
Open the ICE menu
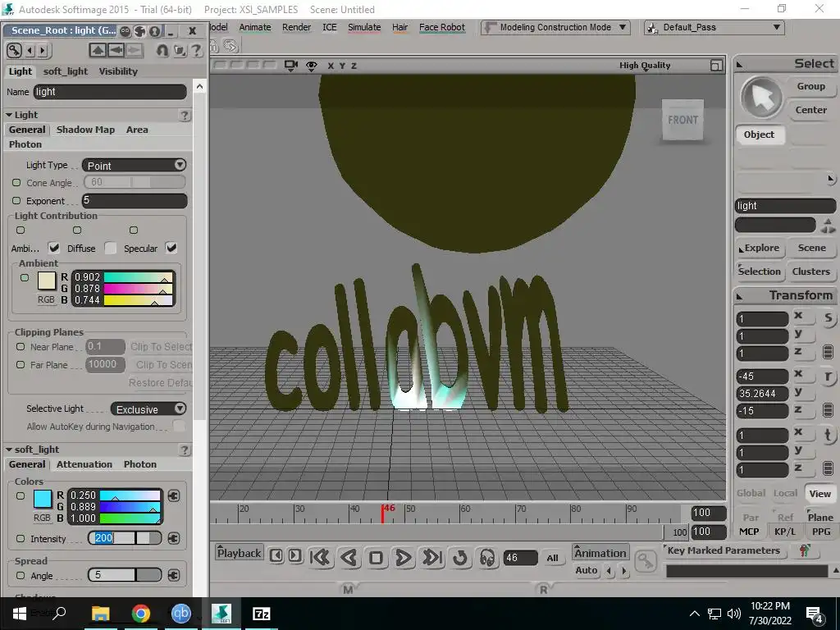[330, 27]
